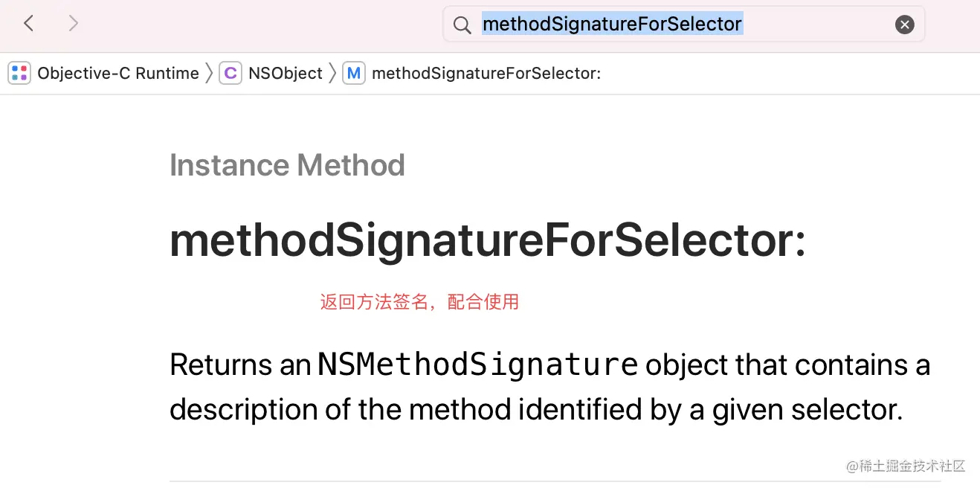This screenshot has width=980, height=488.
Task: Click the Instance Method label
Action: (x=287, y=164)
